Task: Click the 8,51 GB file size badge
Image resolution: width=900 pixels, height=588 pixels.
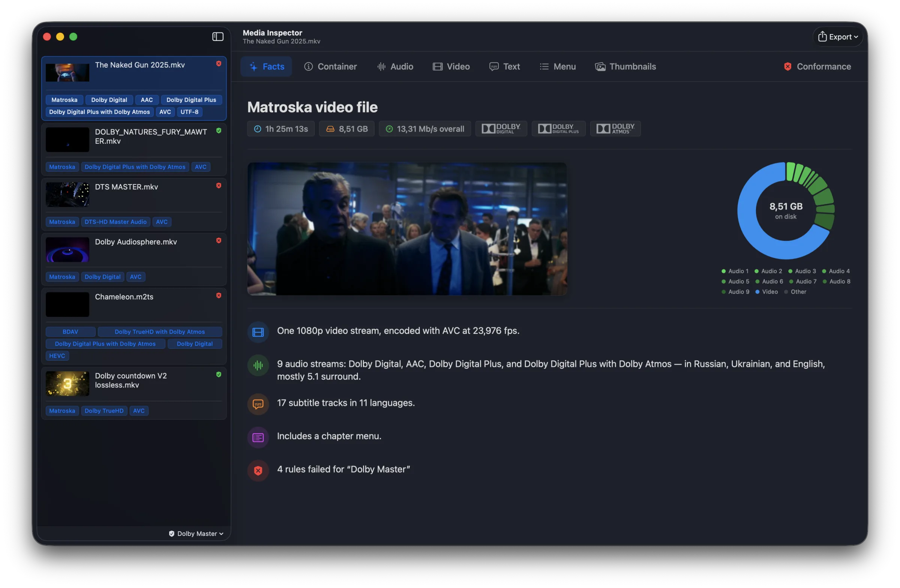Action: pyautogui.click(x=347, y=129)
